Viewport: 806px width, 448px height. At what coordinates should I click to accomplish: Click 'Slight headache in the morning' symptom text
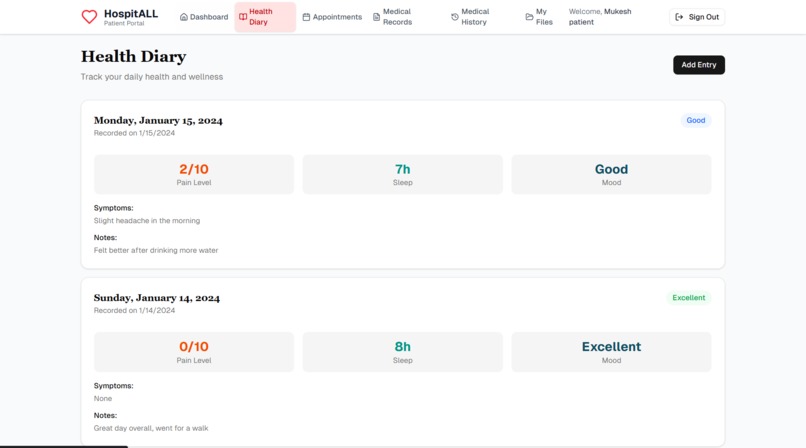coord(147,220)
